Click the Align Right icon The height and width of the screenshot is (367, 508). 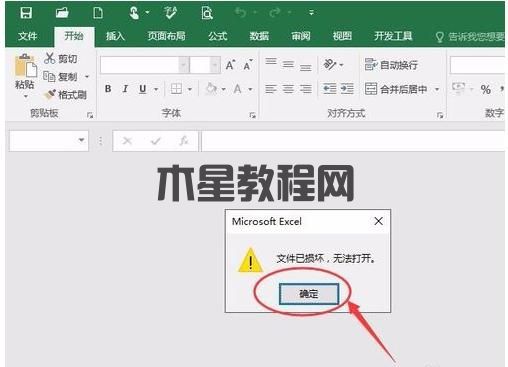tap(306, 89)
